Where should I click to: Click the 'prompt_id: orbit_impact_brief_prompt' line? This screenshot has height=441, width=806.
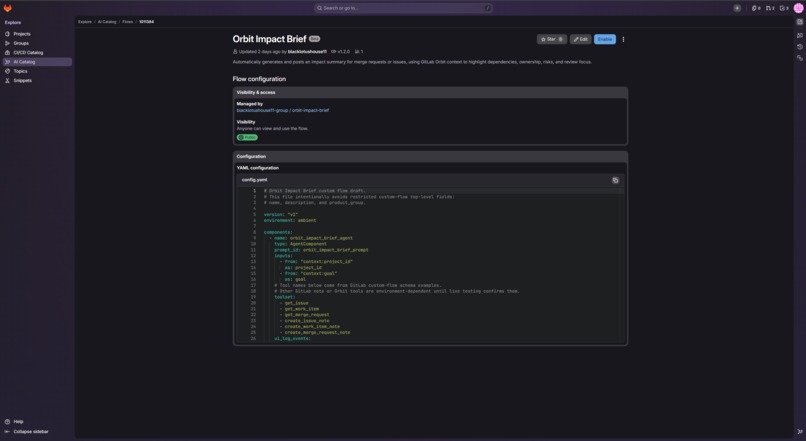click(321, 250)
